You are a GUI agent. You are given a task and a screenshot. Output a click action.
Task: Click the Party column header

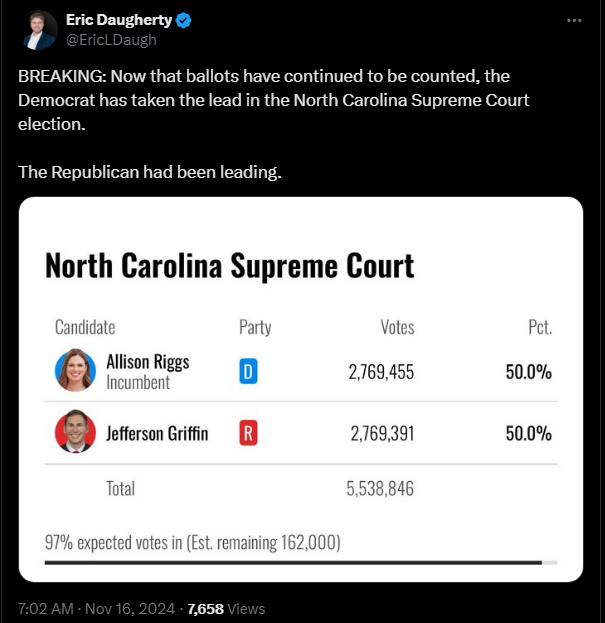point(255,327)
